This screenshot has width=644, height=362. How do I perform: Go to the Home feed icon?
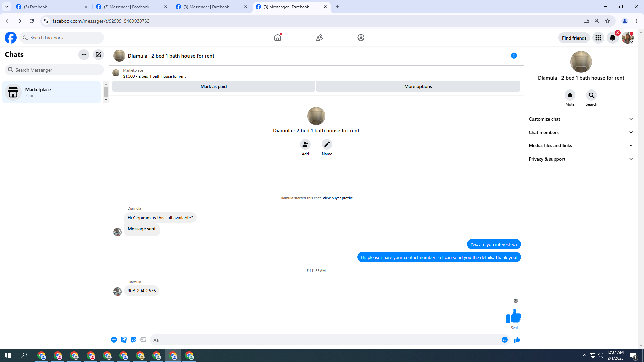tap(278, 38)
